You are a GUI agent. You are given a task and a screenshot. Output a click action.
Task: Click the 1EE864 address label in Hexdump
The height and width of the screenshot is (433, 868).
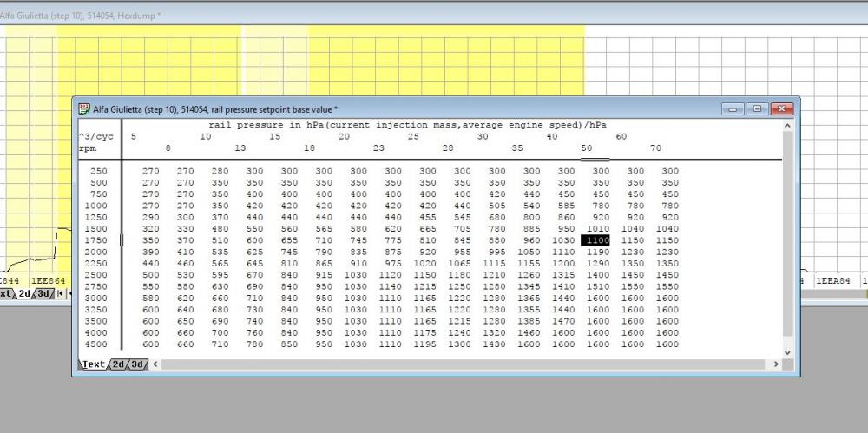pos(49,281)
